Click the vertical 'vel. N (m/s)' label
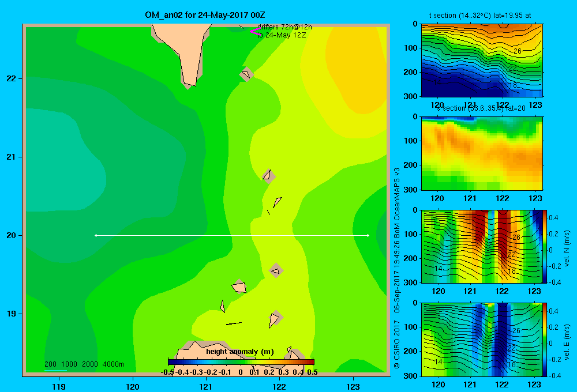This screenshot has width=577, height=392. pos(567,248)
